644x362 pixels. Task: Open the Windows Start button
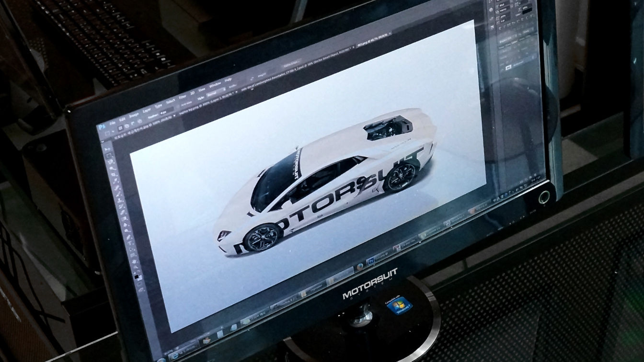(x=161, y=360)
